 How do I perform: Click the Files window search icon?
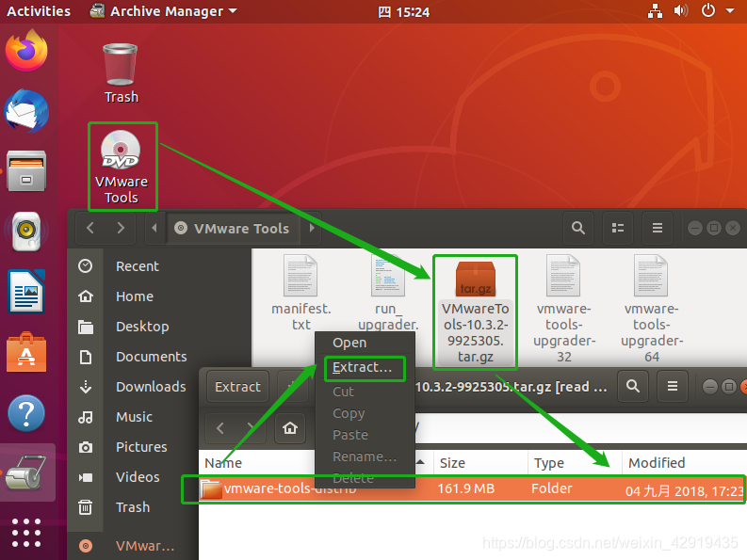(x=578, y=228)
